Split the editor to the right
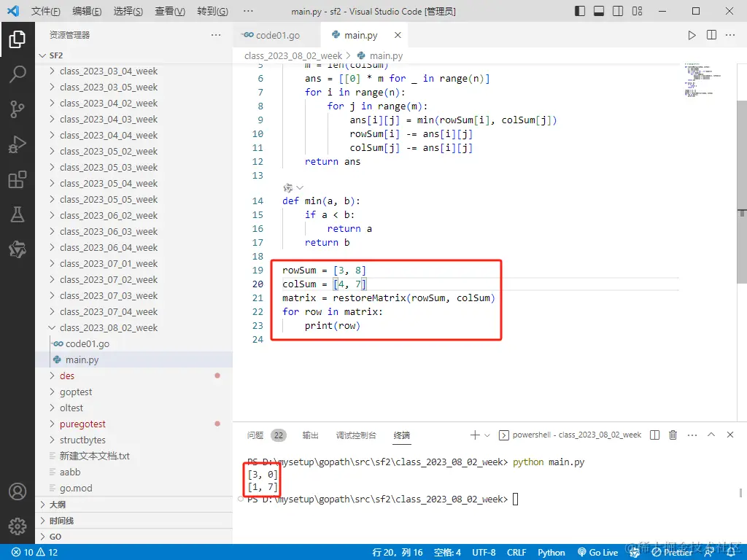Viewport: 747px width, 560px height. coord(711,35)
